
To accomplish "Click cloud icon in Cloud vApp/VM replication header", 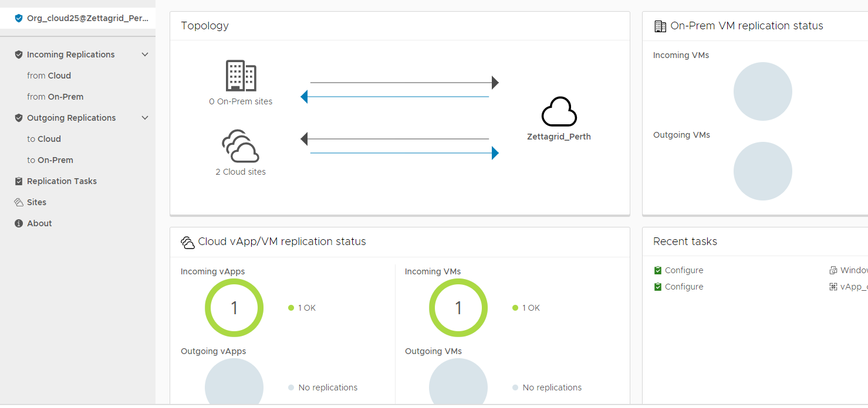I will point(188,242).
